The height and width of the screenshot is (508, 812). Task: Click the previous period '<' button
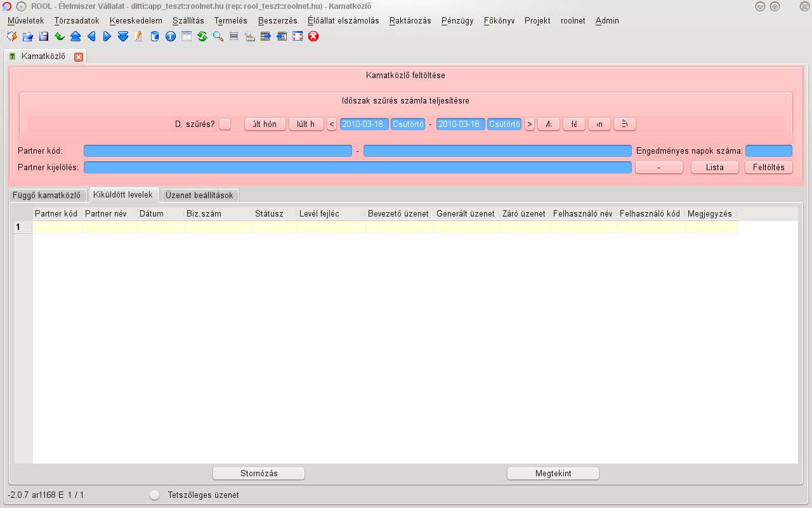(x=332, y=124)
